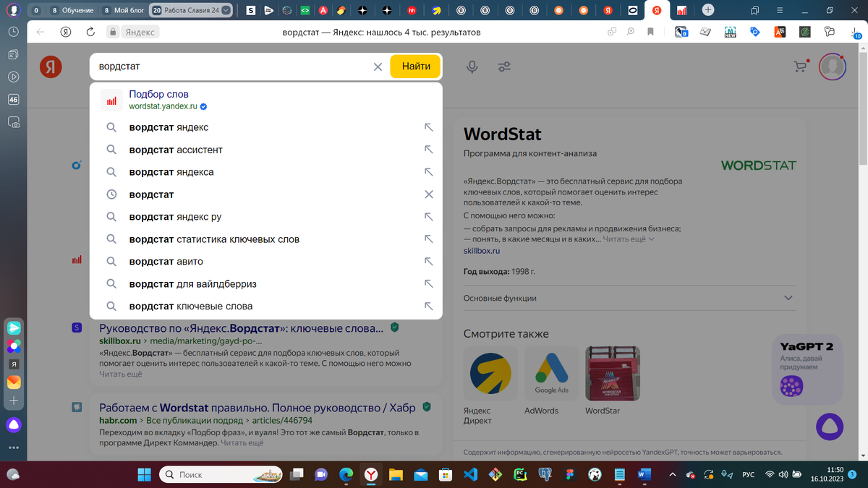This screenshot has height=488, width=868.
Task: Insert "вордстат ассистент" with its arrow icon
Action: (428, 150)
